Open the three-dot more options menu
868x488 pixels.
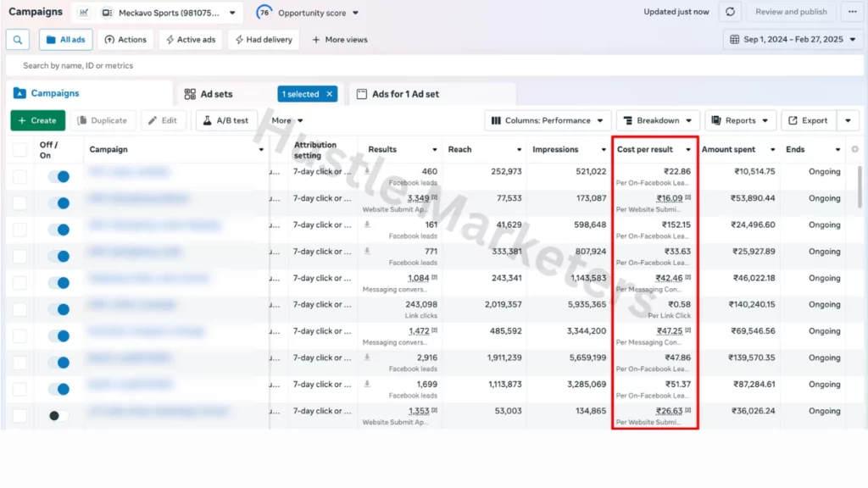(852, 12)
